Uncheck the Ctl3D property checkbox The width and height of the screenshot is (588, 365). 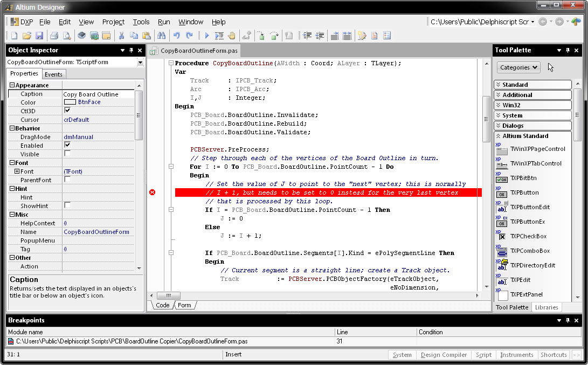[x=67, y=111]
